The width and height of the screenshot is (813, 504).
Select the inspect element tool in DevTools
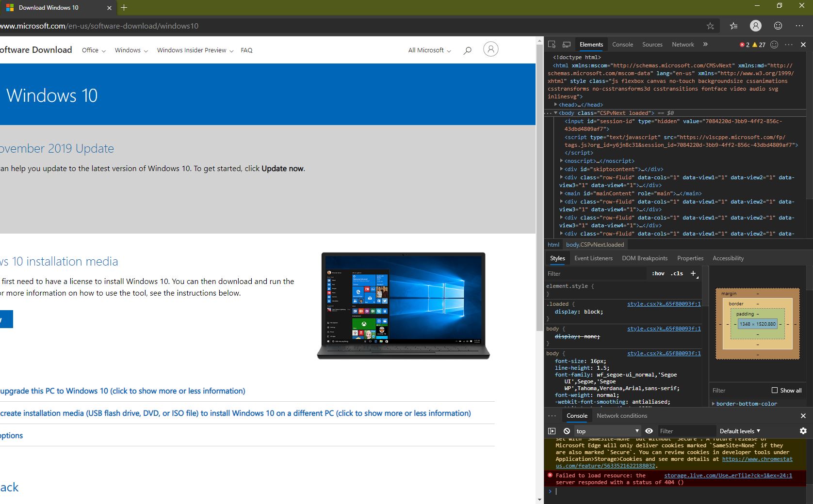point(552,44)
